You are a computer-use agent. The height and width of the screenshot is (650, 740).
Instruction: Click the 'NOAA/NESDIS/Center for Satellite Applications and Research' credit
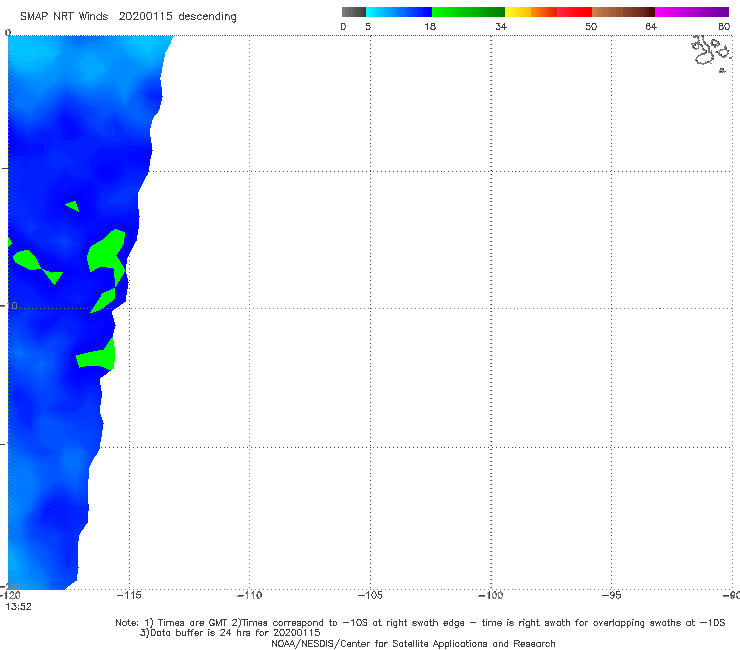click(413, 643)
